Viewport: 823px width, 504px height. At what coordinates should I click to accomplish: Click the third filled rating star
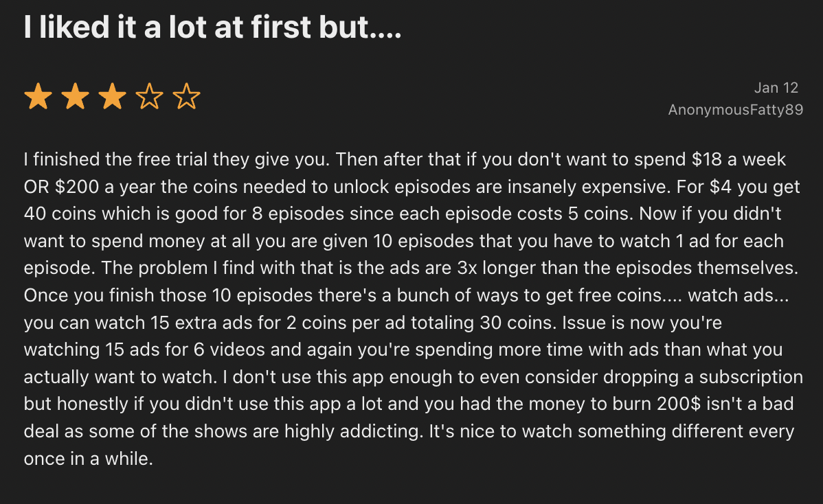112,97
